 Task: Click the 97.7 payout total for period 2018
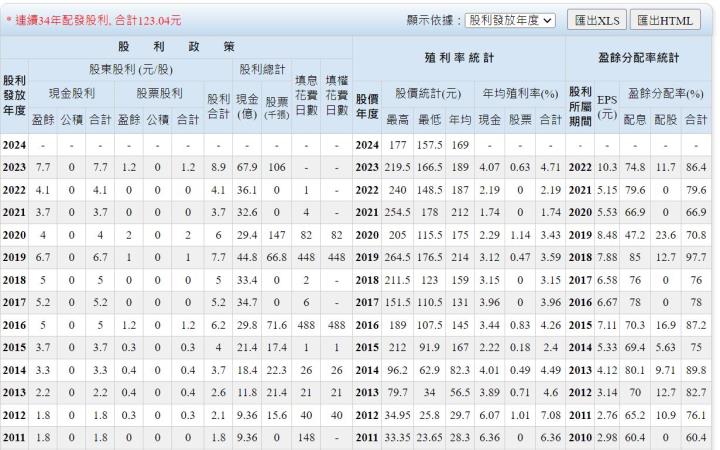pos(696,257)
